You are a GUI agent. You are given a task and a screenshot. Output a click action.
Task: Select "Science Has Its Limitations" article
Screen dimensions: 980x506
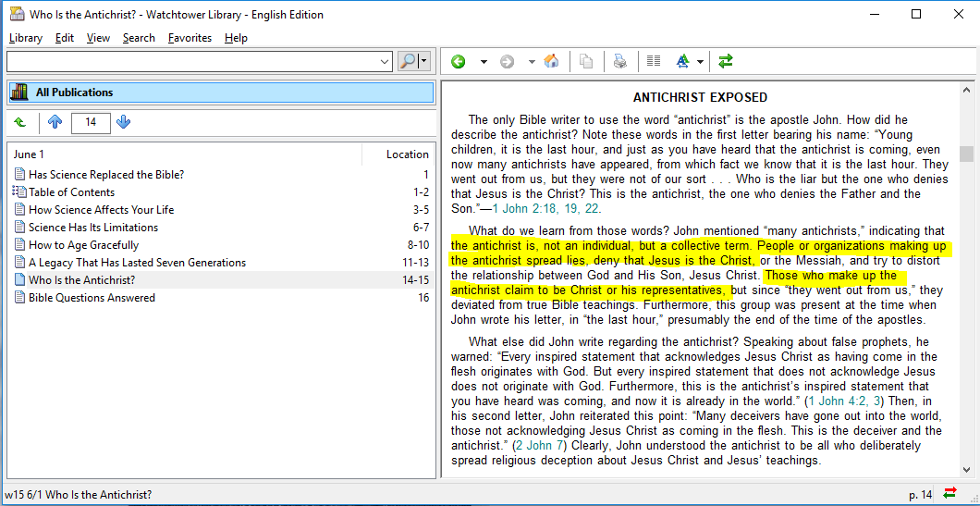92,228
